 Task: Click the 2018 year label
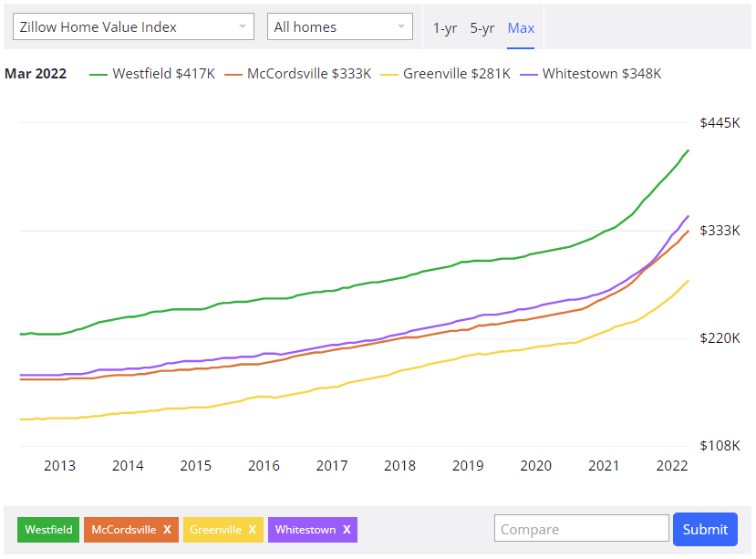(x=399, y=465)
